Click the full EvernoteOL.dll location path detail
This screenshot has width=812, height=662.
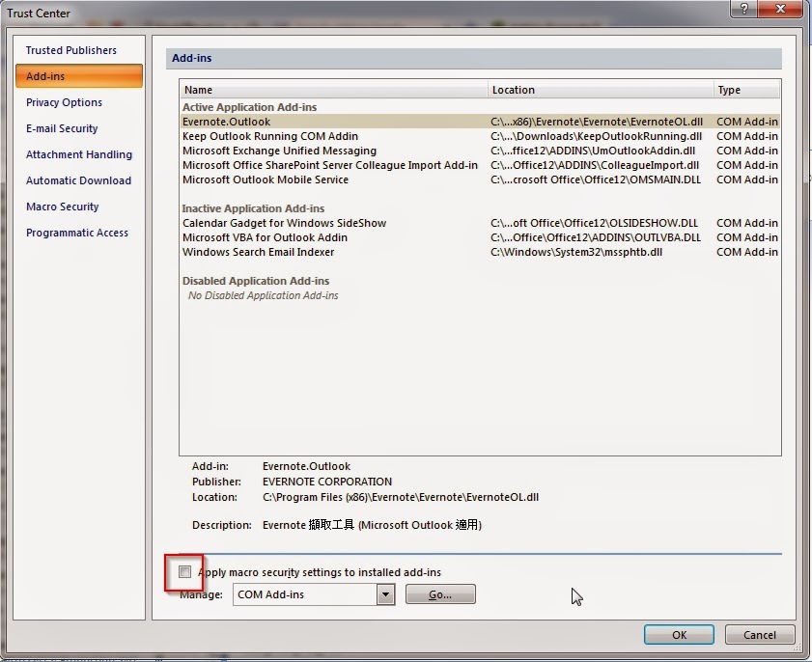pos(401,497)
